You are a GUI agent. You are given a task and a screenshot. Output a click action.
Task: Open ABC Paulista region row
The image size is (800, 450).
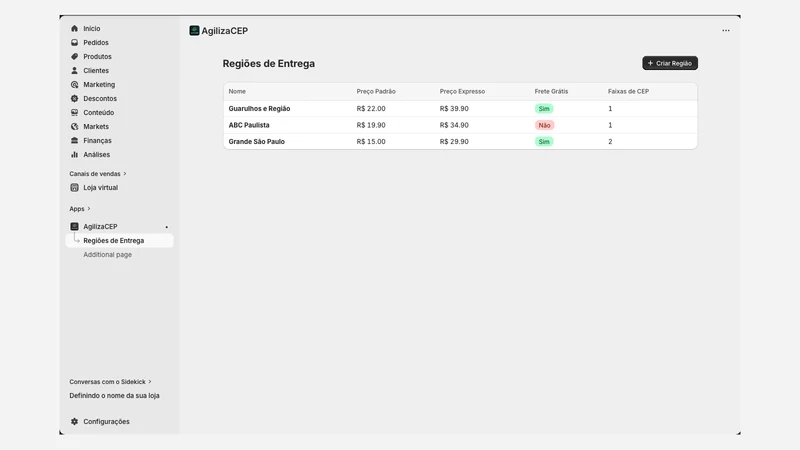(x=460, y=125)
